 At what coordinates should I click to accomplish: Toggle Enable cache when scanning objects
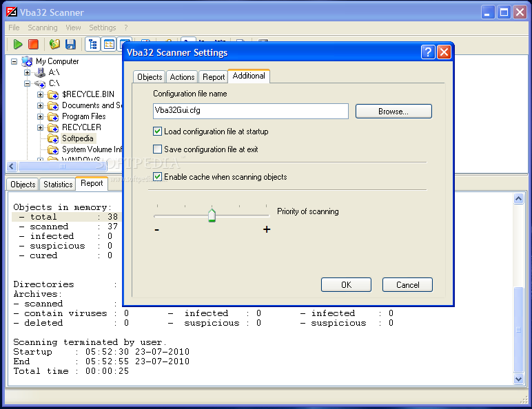pyautogui.click(x=157, y=177)
